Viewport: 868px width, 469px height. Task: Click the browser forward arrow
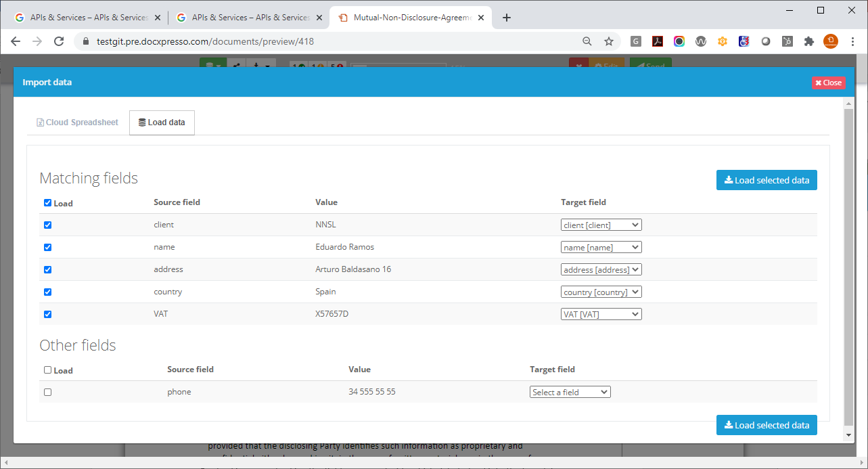click(x=37, y=41)
